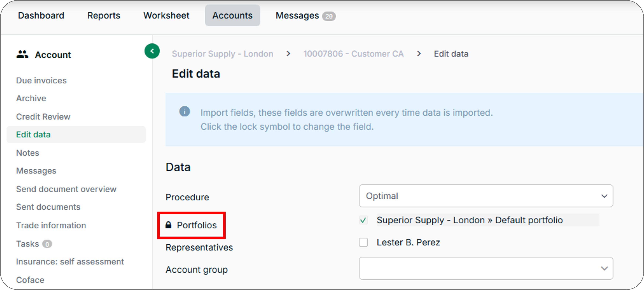Open the Dashboard tab

(41, 16)
